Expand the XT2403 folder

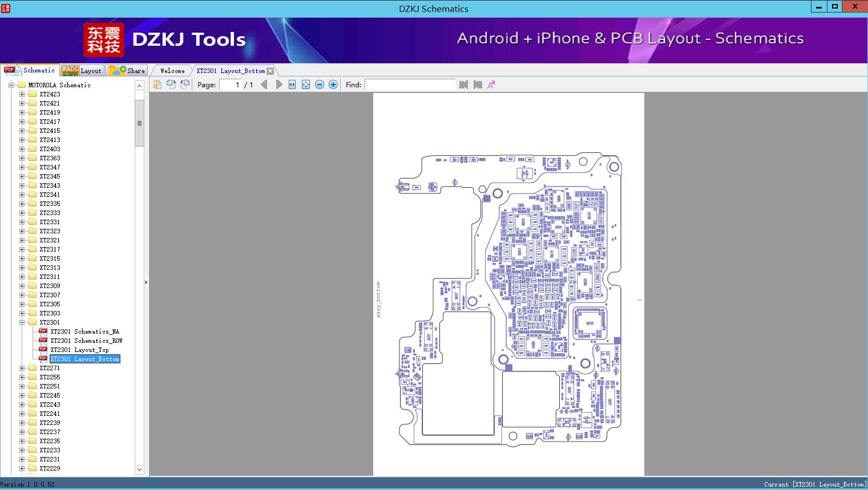point(22,149)
